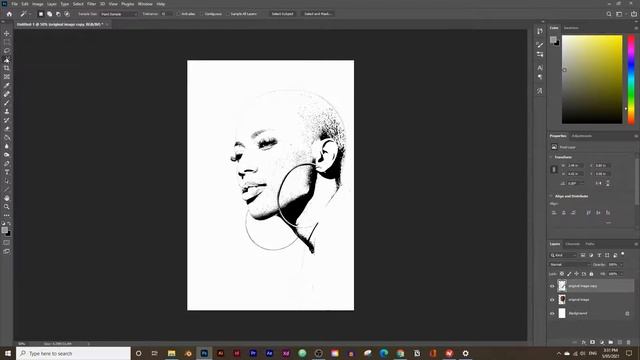Switch to the Paths tab
Image resolution: width=640 pixels, height=360 pixels.
pyautogui.click(x=590, y=244)
